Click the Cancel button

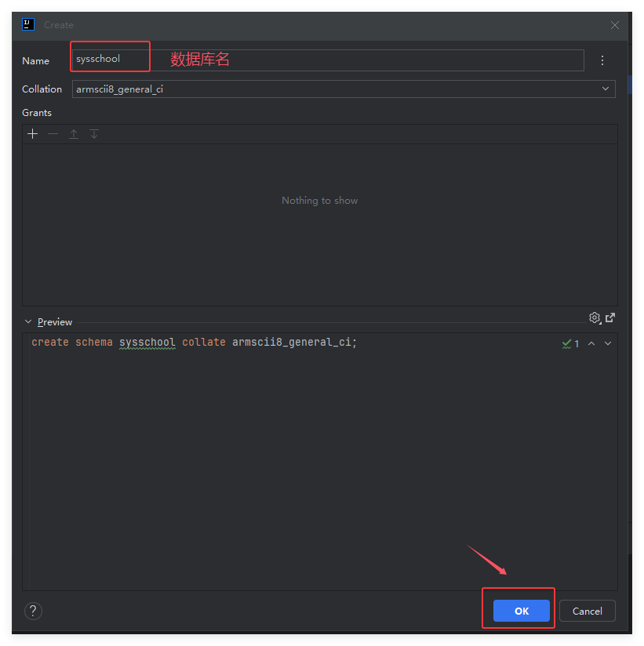tap(587, 611)
